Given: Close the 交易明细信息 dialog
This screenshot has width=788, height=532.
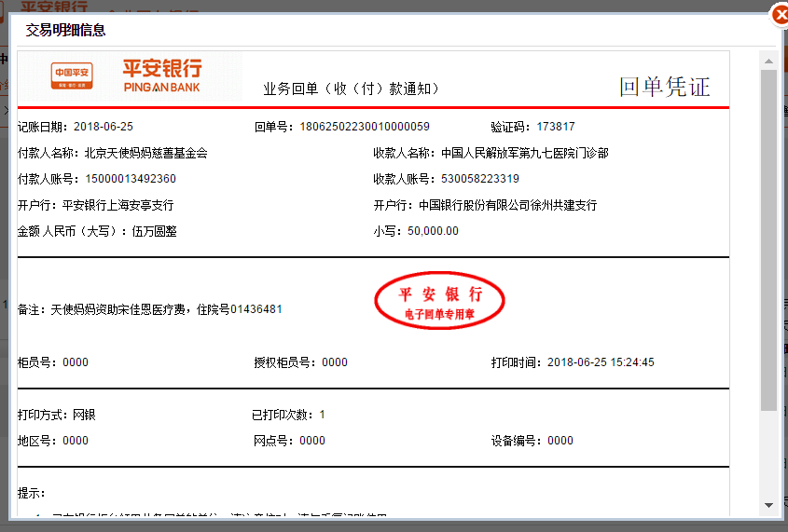Looking at the screenshot, I should pos(780,16).
